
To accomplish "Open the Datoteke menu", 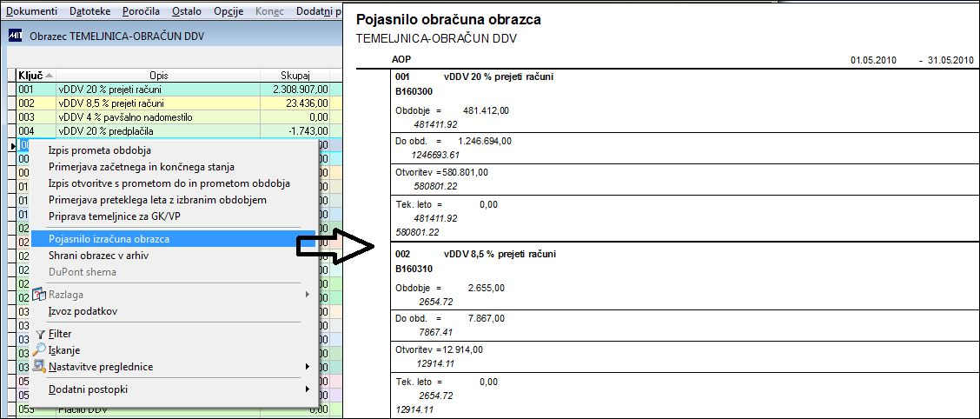I will 90,11.
